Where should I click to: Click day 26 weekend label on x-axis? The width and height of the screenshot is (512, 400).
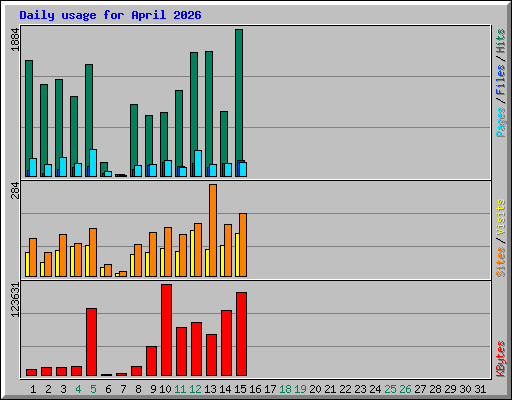coord(405,389)
